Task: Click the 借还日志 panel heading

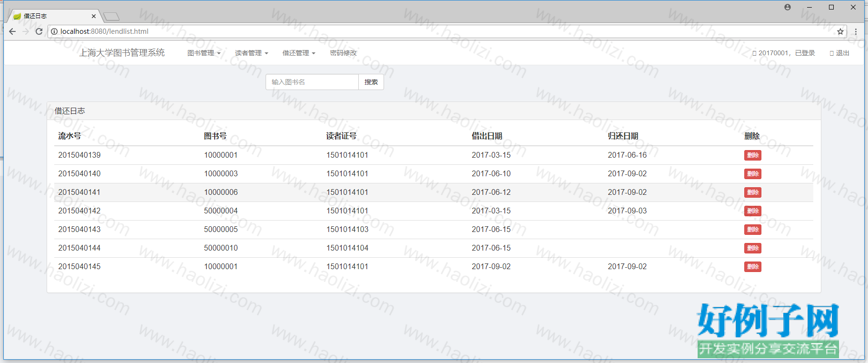Action: pos(69,111)
